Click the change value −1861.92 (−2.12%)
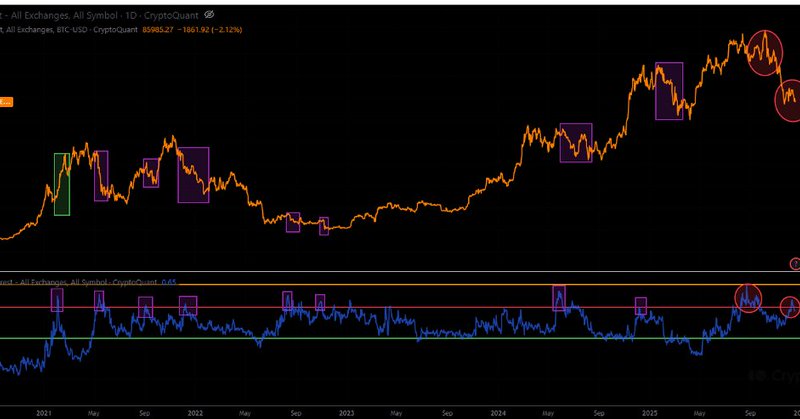The height and width of the screenshot is (419, 800). pos(210,30)
